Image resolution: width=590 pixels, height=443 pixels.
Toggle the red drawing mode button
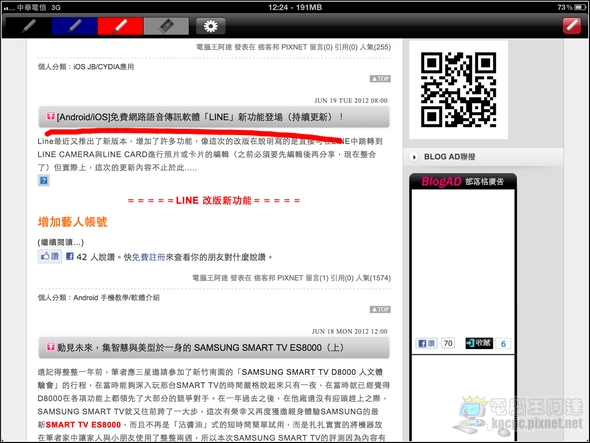(572, 26)
